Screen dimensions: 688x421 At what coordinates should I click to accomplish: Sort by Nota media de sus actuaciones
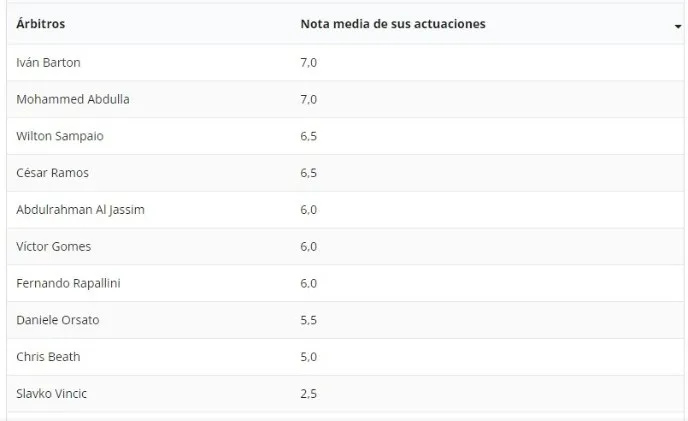click(x=393, y=24)
